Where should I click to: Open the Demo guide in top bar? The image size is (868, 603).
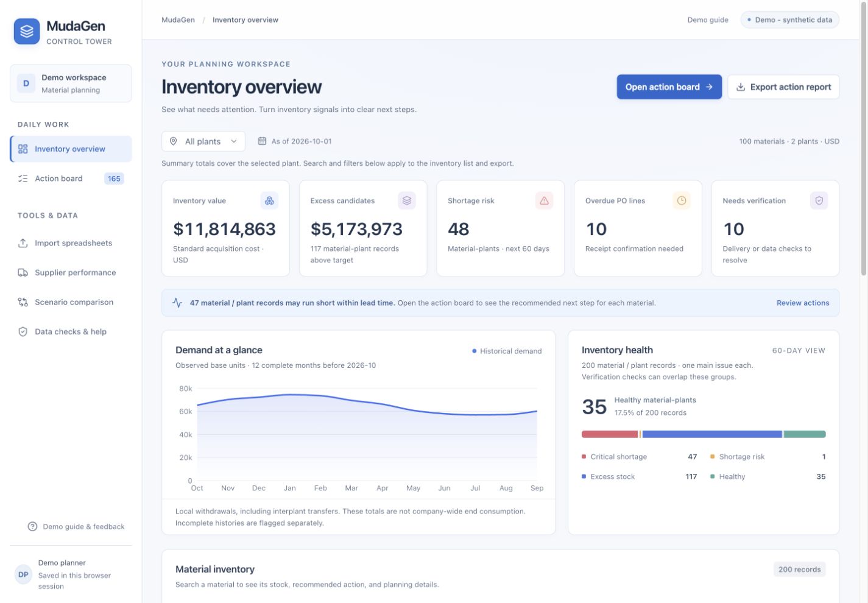pyautogui.click(x=708, y=20)
